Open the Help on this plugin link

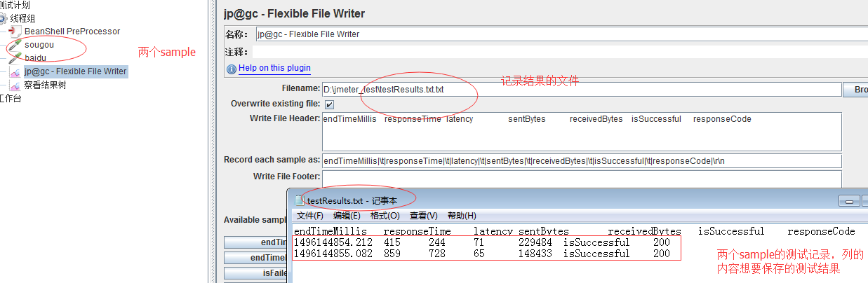tap(274, 68)
